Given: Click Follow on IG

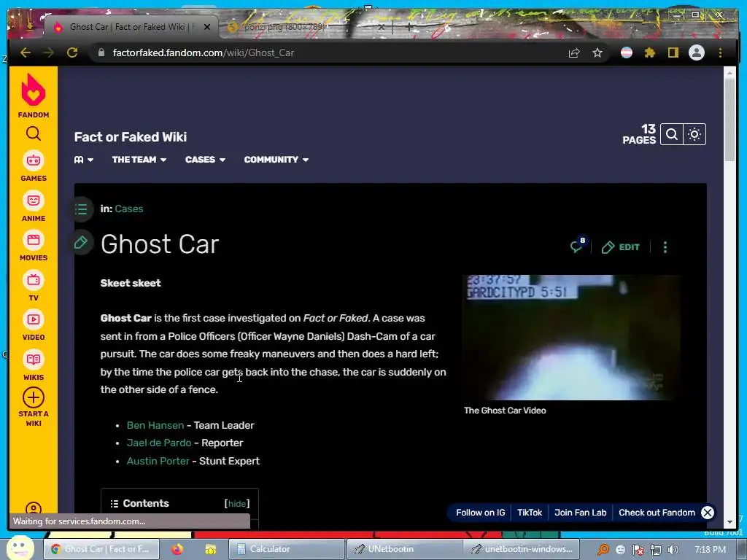Looking at the screenshot, I should point(480,513).
